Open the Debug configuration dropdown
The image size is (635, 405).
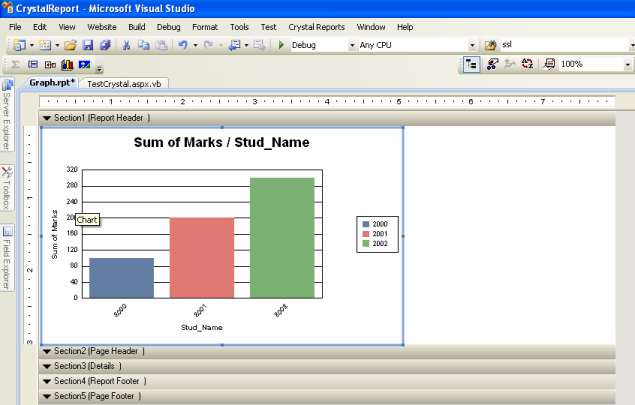pos(351,45)
